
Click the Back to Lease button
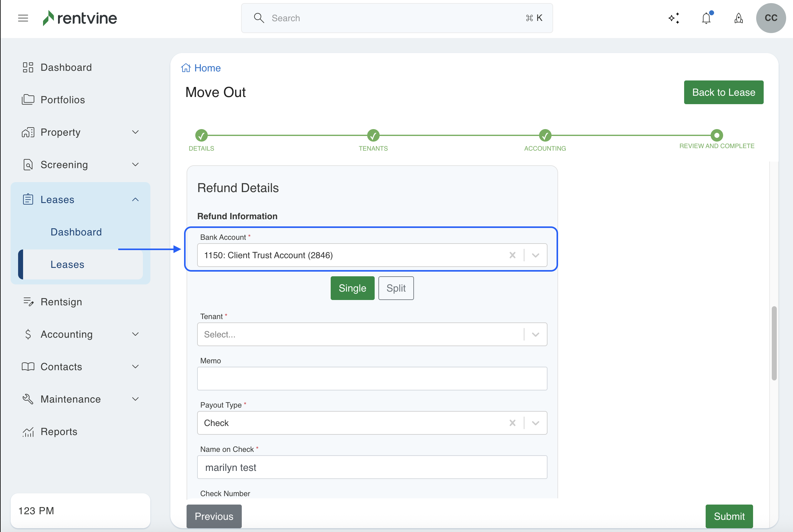(723, 92)
